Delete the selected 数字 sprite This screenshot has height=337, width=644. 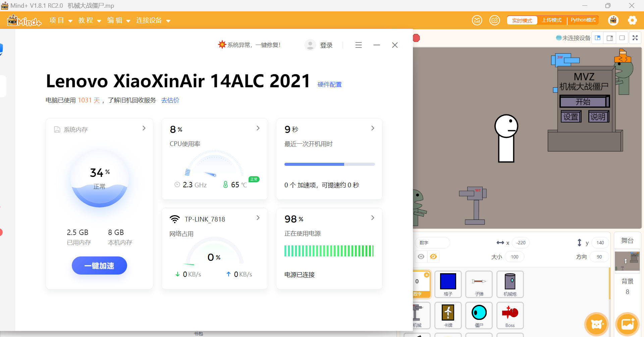(x=427, y=275)
